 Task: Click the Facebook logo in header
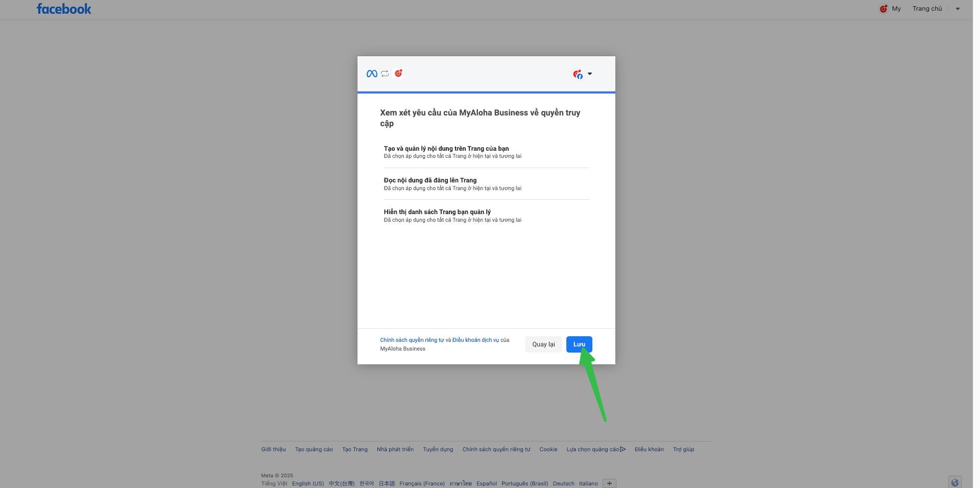[64, 9]
